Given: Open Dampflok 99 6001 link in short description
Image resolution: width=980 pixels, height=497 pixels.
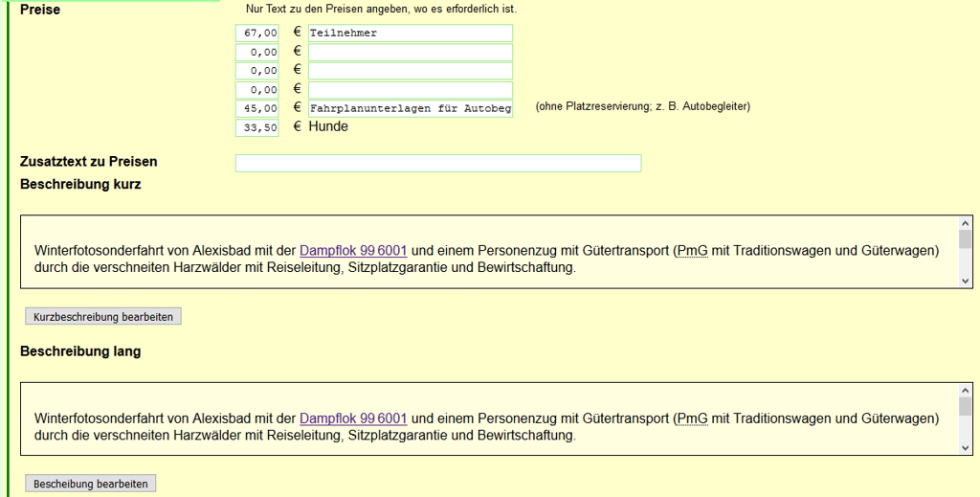Looking at the screenshot, I should tap(353, 251).
